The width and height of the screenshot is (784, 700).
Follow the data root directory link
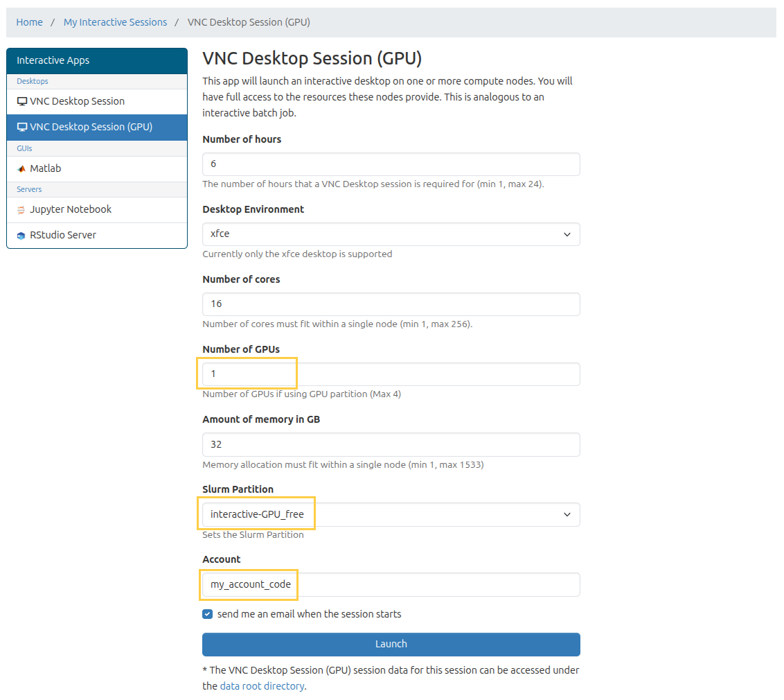(262, 686)
